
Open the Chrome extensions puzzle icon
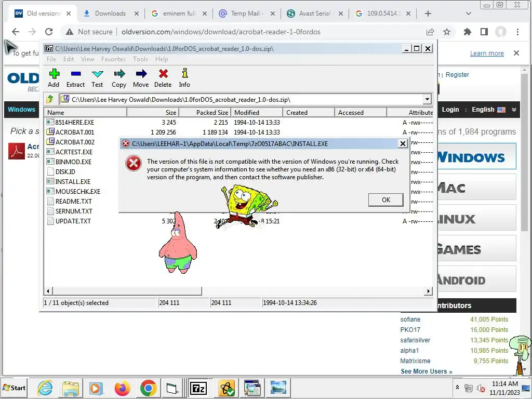(467, 32)
